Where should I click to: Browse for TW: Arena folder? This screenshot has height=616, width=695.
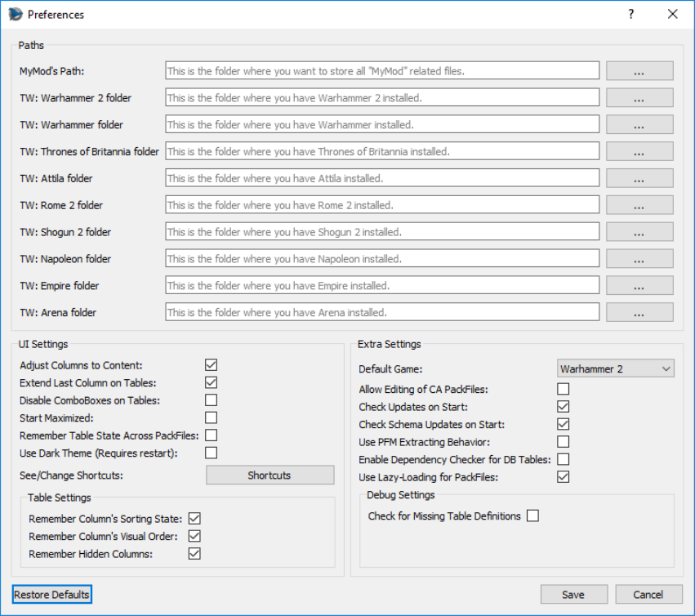[639, 312]
